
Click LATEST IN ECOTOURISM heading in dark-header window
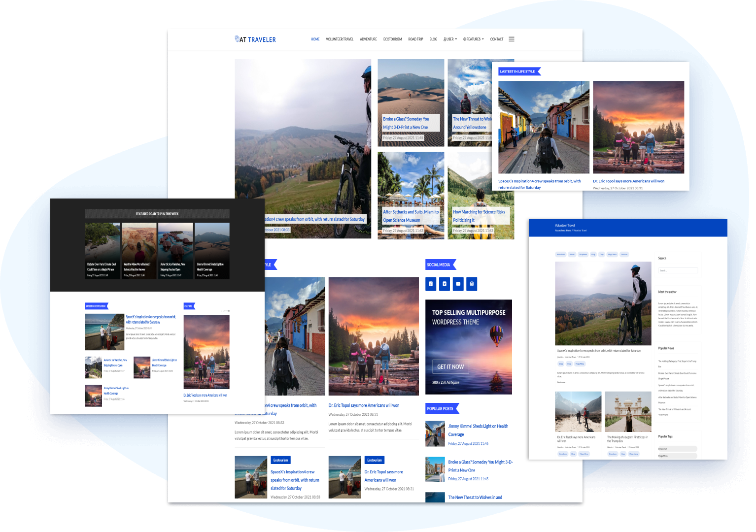click(x=96, y=306)
